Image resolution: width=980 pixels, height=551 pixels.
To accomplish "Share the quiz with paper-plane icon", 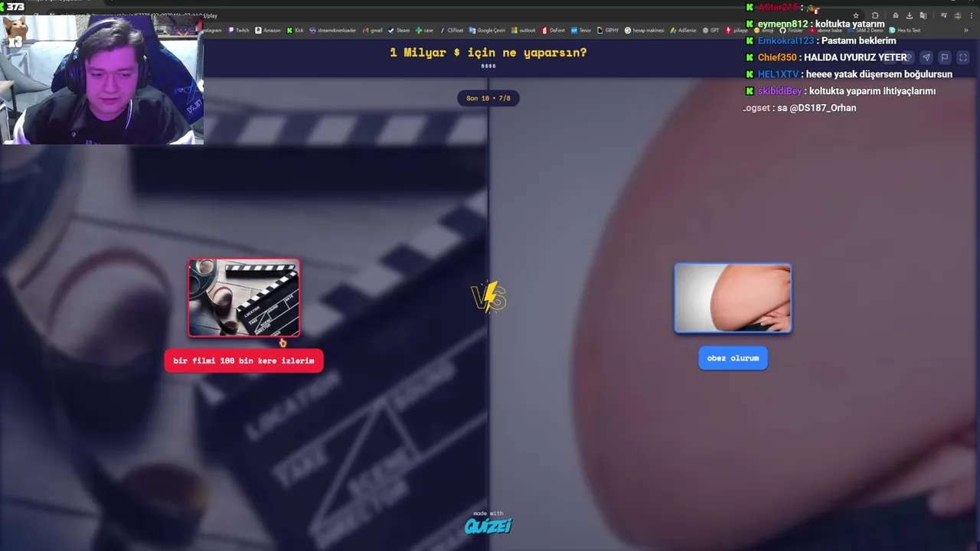I will pyautogui.click(x=926, y=57).
